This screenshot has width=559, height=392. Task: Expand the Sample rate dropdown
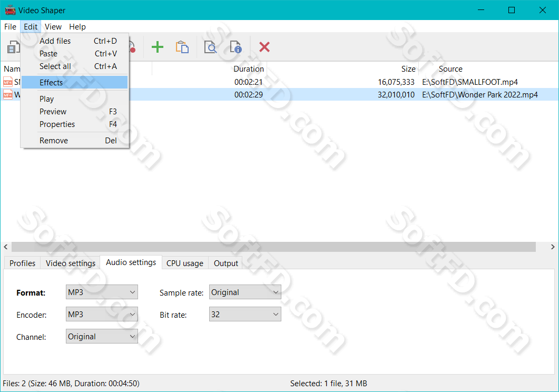click(x=245, y=292)
